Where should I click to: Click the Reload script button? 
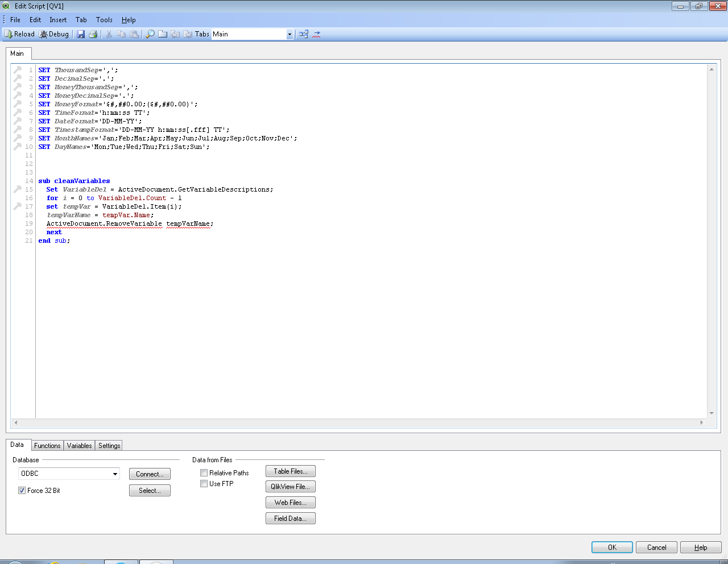(19, 34)
